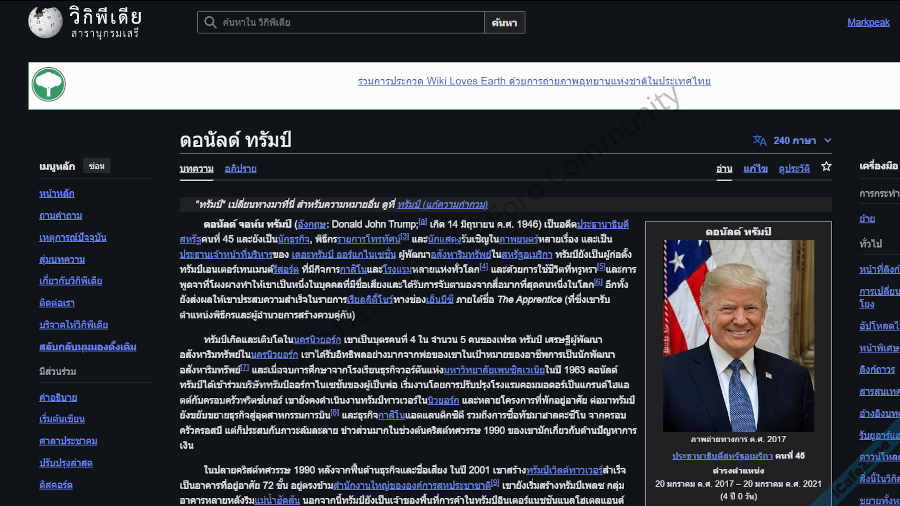Switch to the อภิปราย discussion tab
Viewport: 900px width, 506px height.
coord(240,169)
